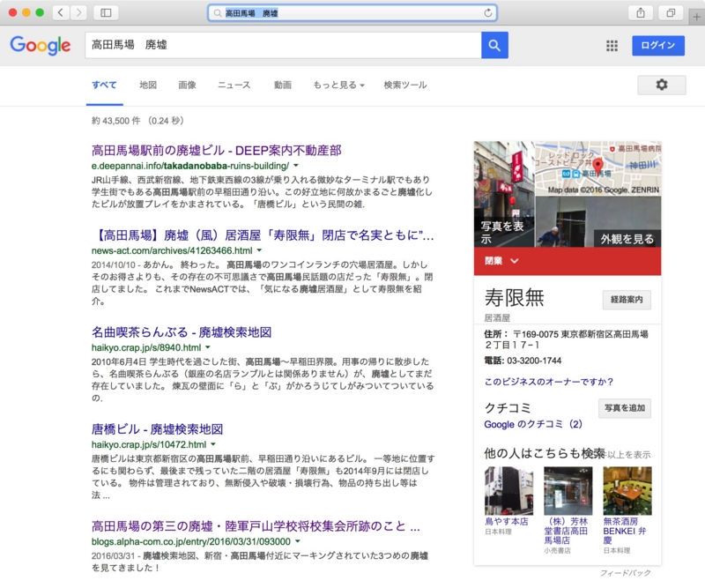Open dropdown arrow next to e.deepannai.info URL
This screenshot has height=588, width=705.
296,166
